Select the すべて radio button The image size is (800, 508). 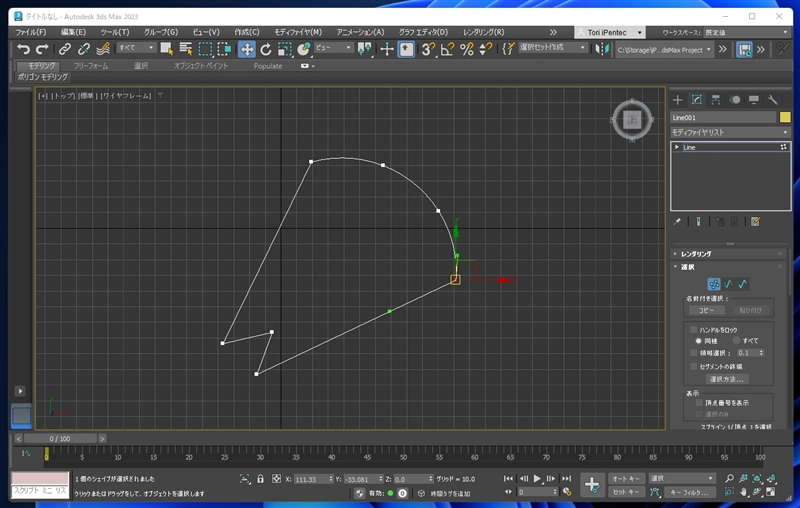(x=736, y=341)
